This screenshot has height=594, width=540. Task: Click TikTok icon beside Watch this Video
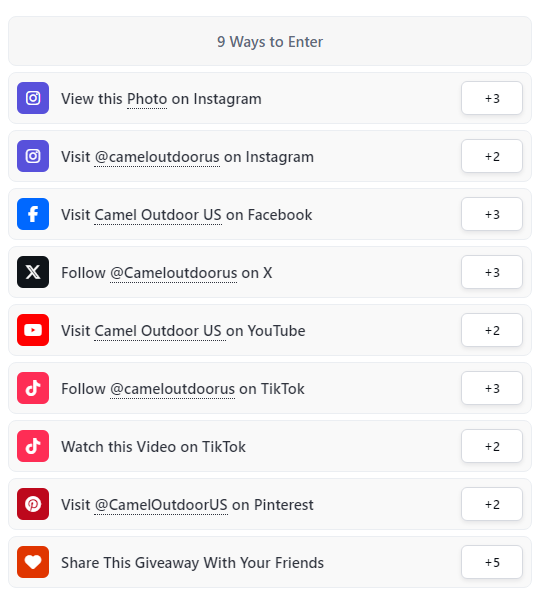click(33, 446)
